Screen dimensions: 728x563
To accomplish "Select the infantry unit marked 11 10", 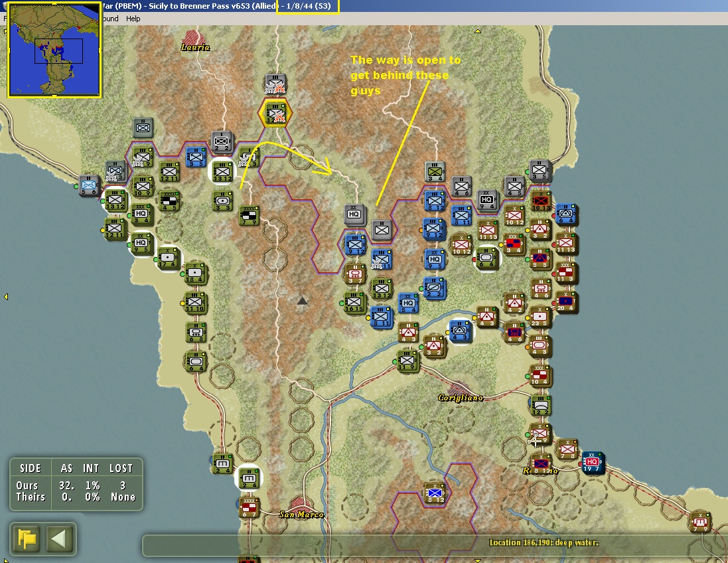I will [x=195, y=302].
